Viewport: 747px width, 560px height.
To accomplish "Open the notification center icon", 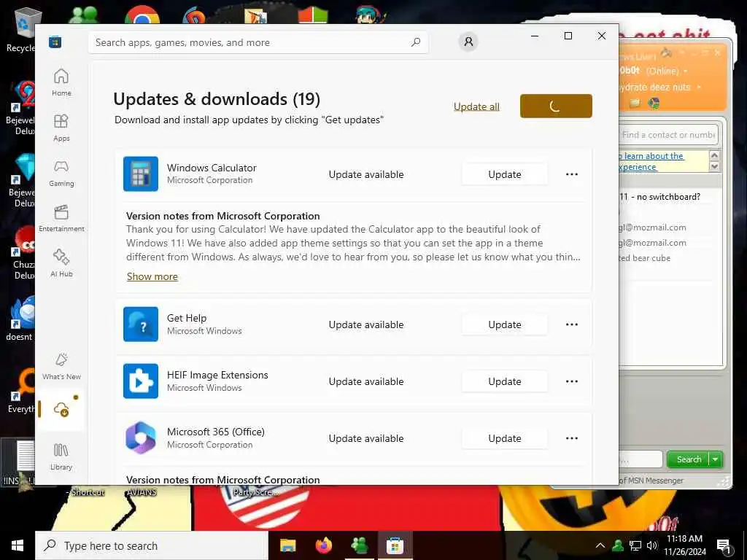I will [x=724, y=547].
